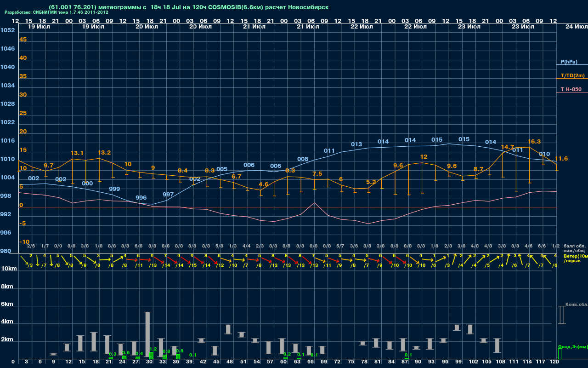The width and height of the screenshot is (588, 368).
Task: Click the 4.6 temperature minimum value
Action: (264, 184)
